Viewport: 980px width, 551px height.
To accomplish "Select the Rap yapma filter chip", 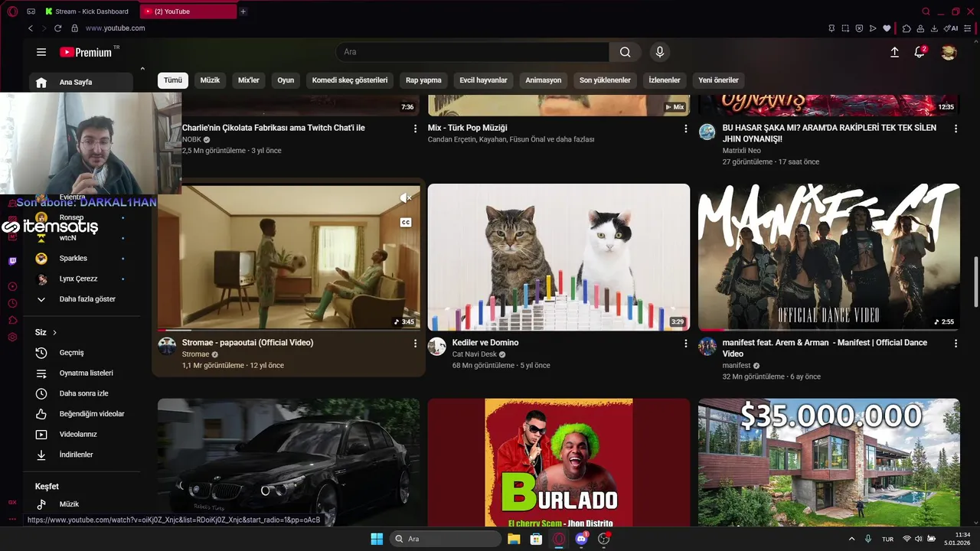I will (423, 80).
